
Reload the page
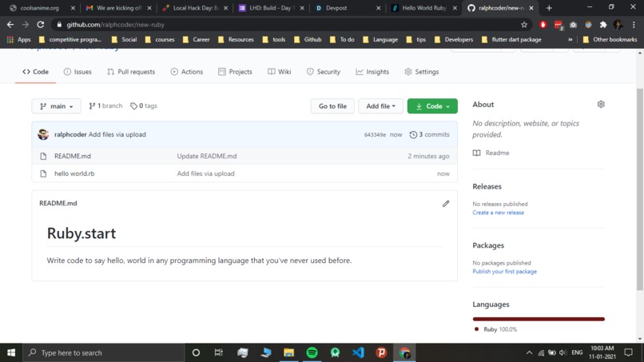pyautogui.click(x=40, y=25)
